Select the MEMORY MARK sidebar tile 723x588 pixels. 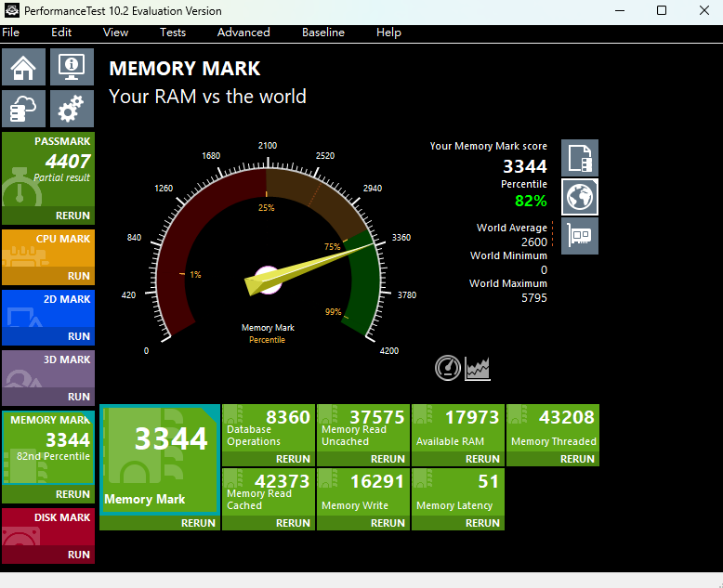[48, 448]
